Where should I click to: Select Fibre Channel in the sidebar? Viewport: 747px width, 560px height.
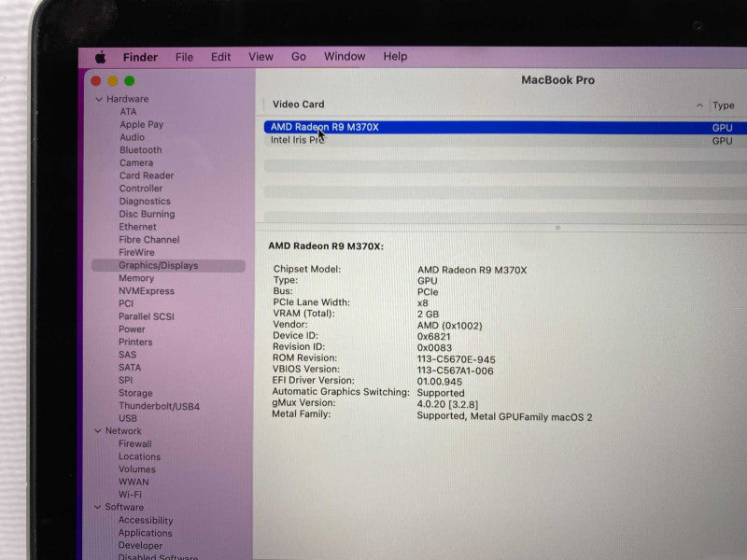(x=149, y=240)
